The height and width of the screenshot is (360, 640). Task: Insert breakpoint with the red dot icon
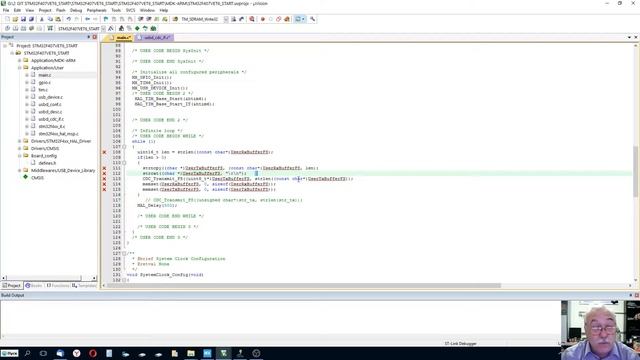tap(262, 19)
